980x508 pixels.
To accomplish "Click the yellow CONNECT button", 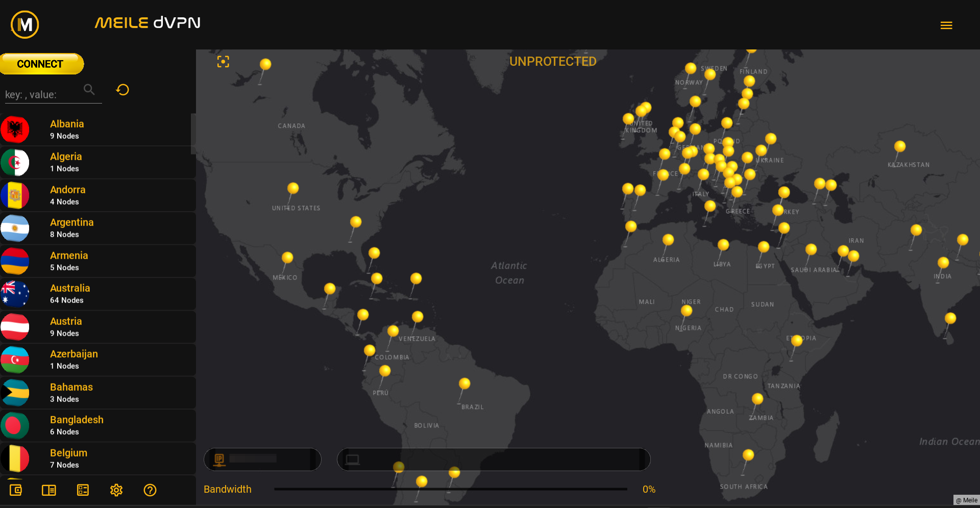I will point(41,64).
